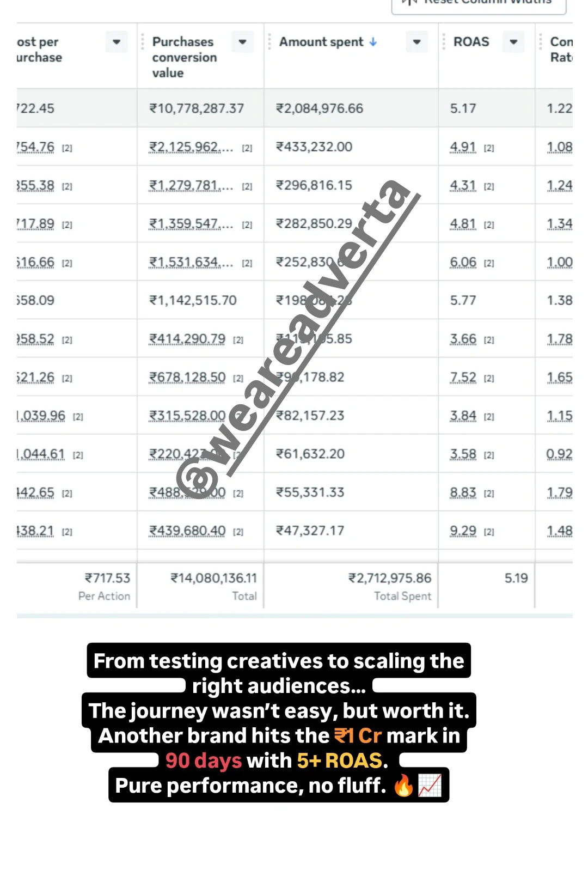Click the drag handle before Amount spent
Image resolution: width=588 pixels, height=888 pixels.
tap(269, 42)
